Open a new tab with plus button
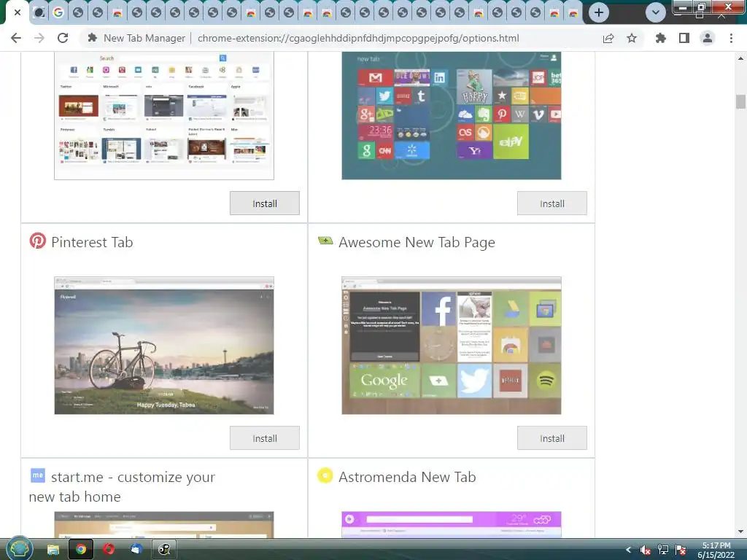 pyautogui.click(x=599, y=12)
